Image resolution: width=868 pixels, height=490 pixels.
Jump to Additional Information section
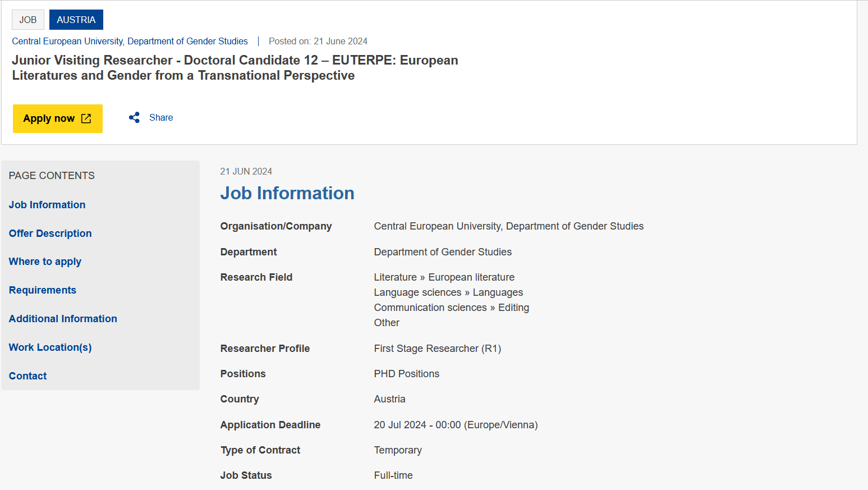pyautogui.click(x=63, y=319)
